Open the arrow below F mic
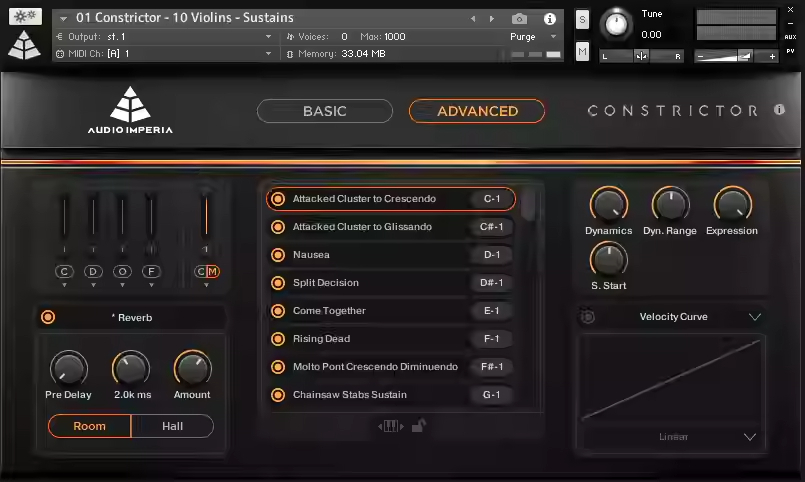805x482 pixels. coord(151,285)
